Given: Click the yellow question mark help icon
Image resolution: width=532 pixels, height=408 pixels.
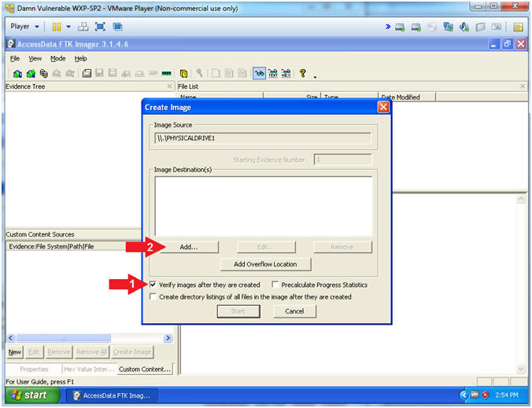Looking at the screenshot, I should click(303, 73).
